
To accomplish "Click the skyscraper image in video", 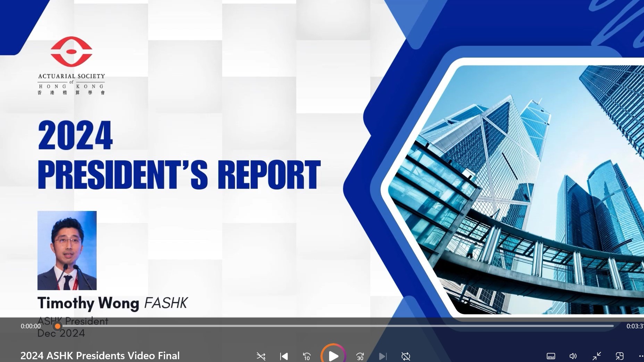I will point(516,189).
